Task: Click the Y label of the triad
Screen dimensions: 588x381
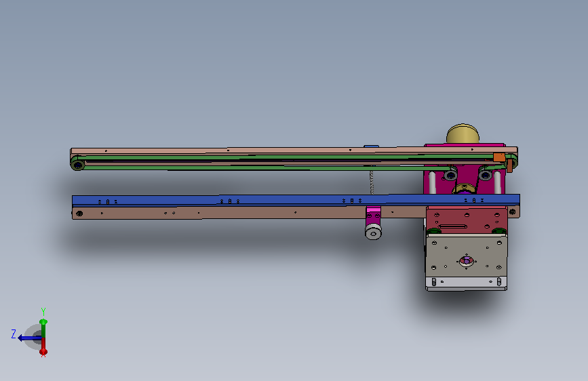Action: click(43, 312)
